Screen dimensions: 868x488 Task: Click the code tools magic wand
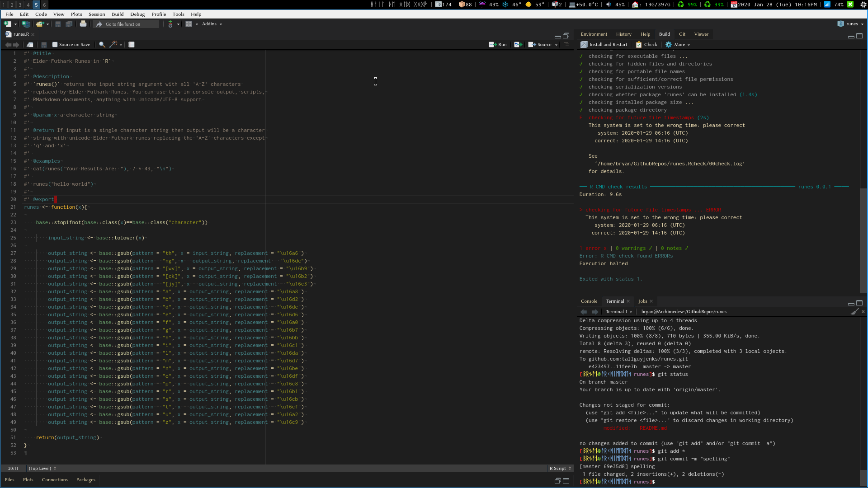click(x=113, y=45)
